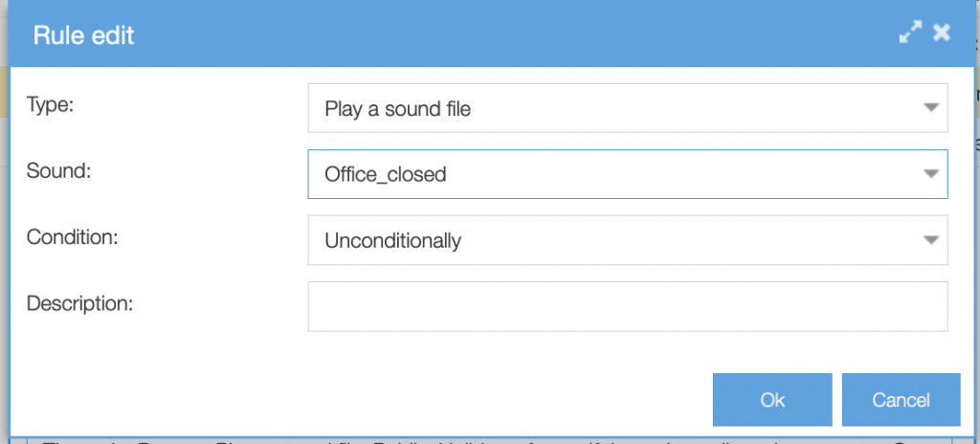980x444 pixels.
Task: Open the Type dropdown arrow
Action: pos(929,108)
